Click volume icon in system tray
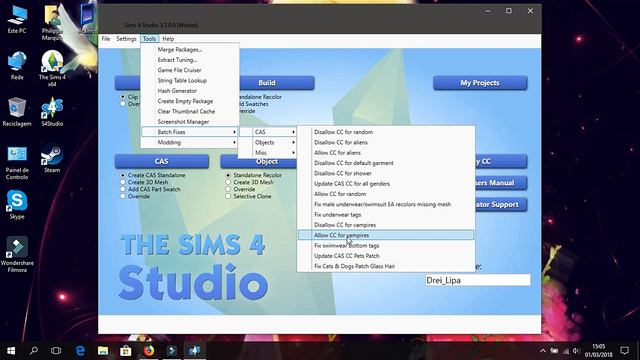Image resolution: width=640 pixels, height=360 pixels. click(576, 351)
